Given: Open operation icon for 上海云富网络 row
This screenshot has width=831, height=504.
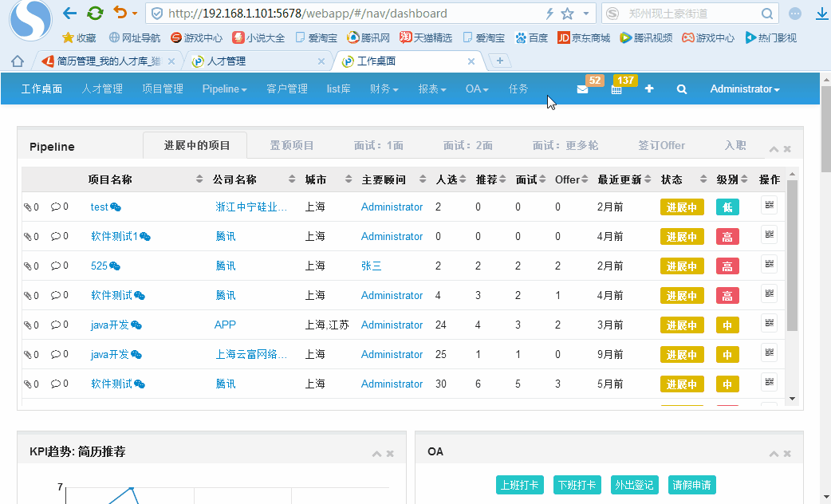Looking at the screenshot, I should pyautogui.click(x=769, y=352).
